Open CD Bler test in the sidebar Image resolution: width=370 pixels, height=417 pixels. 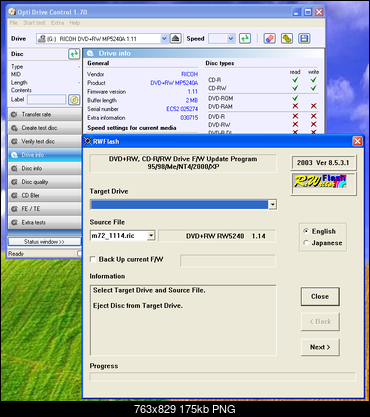[x=45, y=195]
